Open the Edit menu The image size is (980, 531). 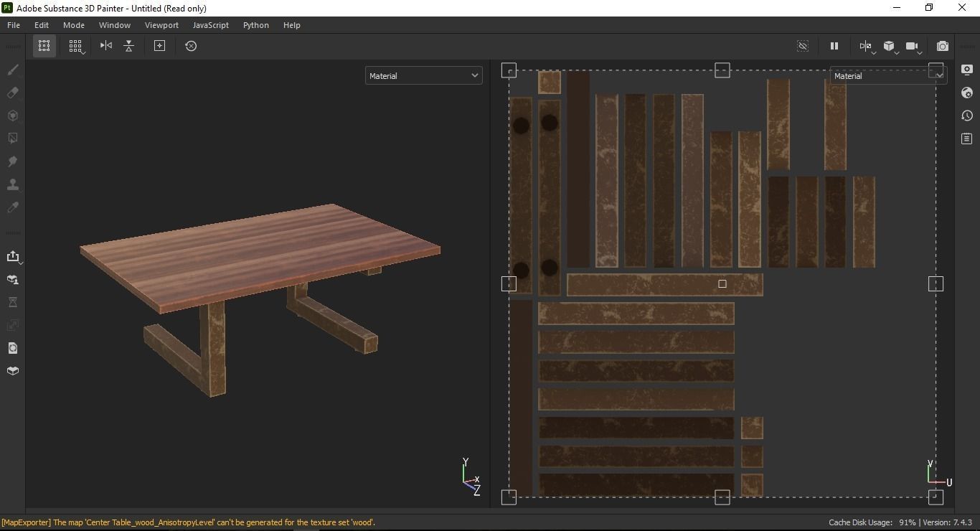tap(42, 25)
